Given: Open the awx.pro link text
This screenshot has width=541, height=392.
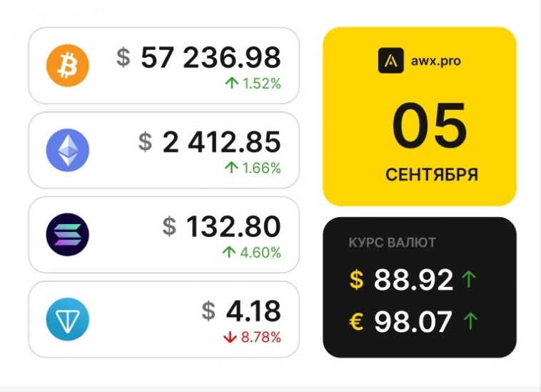Looking at the screenshot, I should click(x=435, y=61).
